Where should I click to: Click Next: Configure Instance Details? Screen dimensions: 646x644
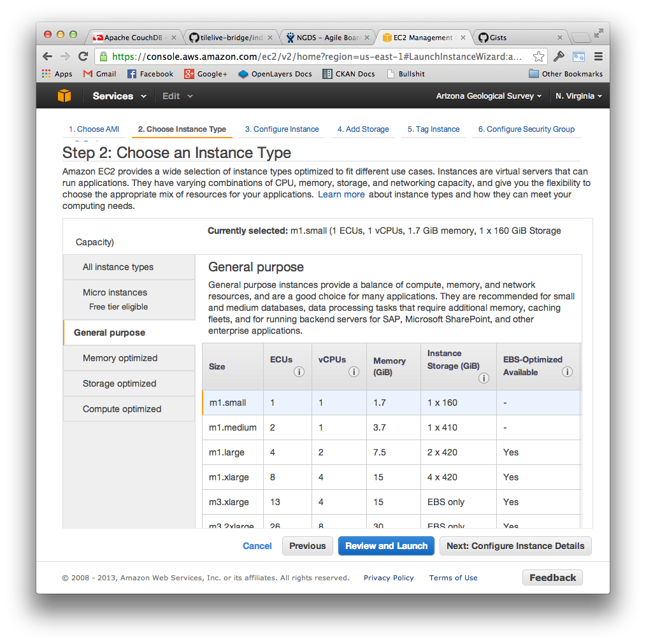click(515, 546)
